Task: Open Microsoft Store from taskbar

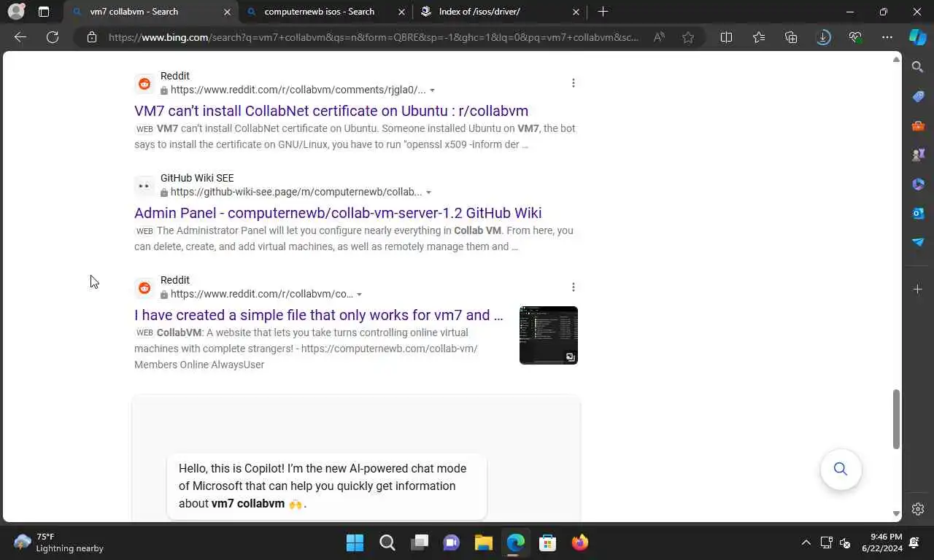Action: (548, 542)
